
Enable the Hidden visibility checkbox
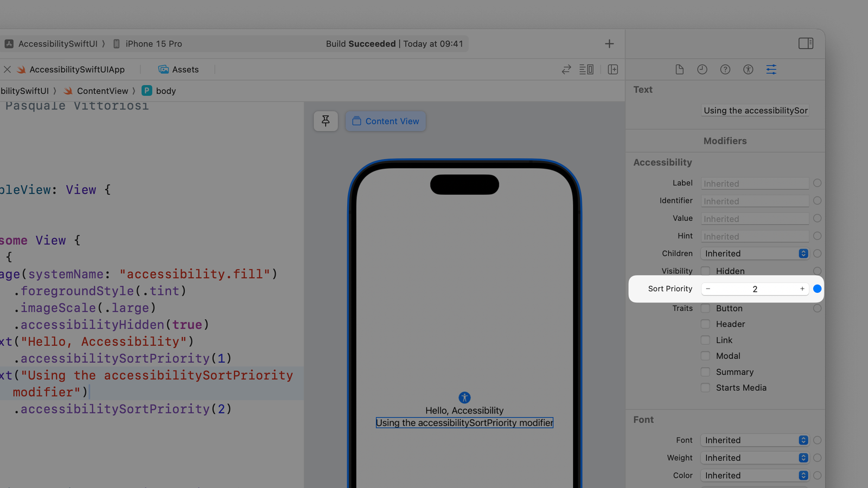[x=705, y=271]
